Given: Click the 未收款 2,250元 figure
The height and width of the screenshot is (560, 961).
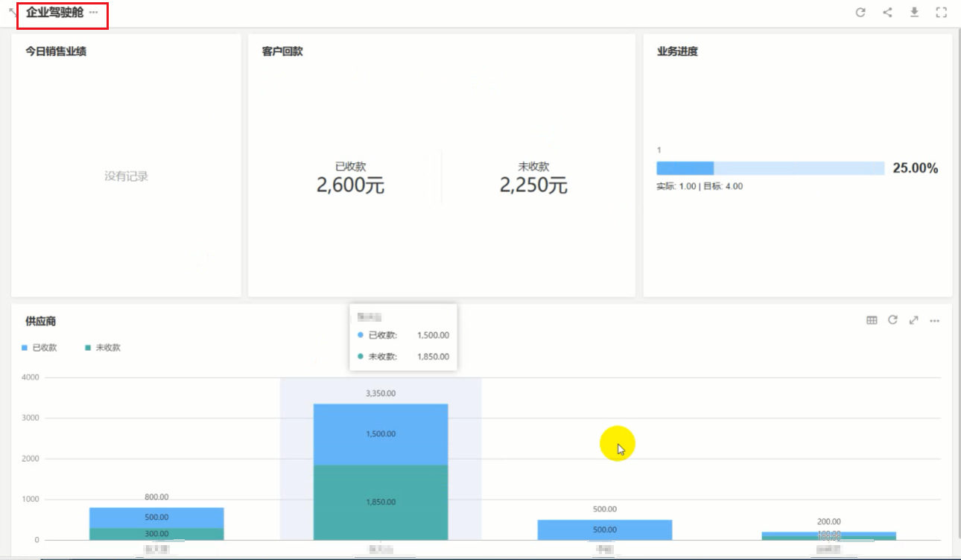Looking at the screenshot, I should [x=533, y=185].
